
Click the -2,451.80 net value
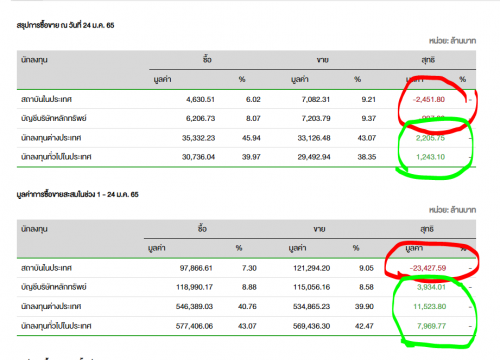[x=429, y=99]
